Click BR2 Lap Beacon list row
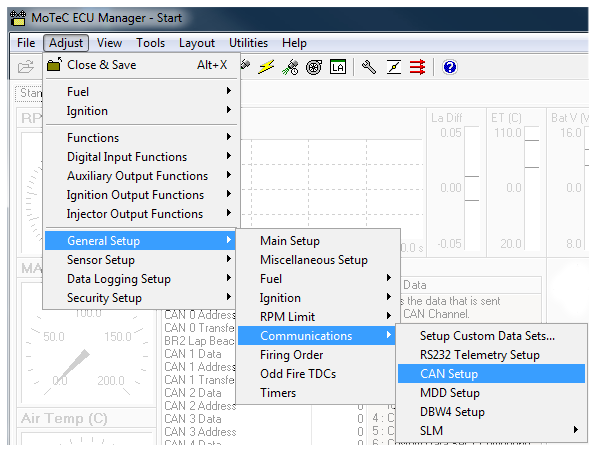Screen dimensions: 601x457 (x=199, y=341)
